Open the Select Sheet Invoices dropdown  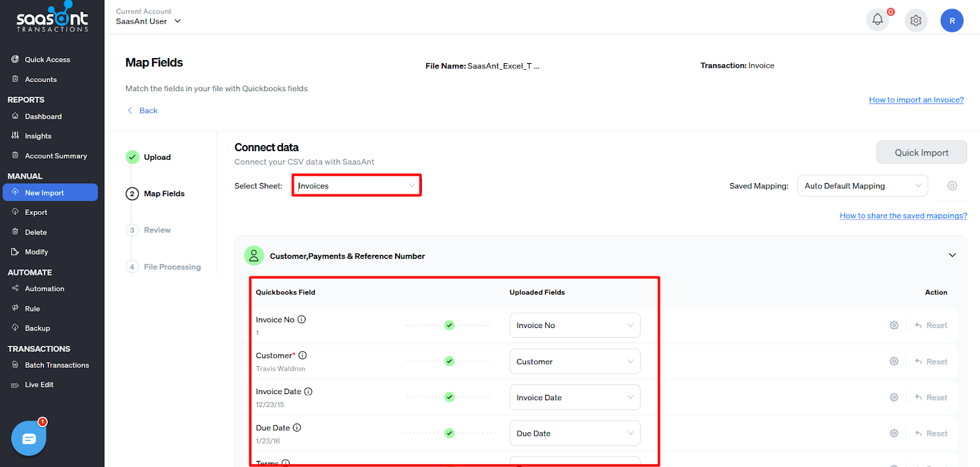click(356, 186)
